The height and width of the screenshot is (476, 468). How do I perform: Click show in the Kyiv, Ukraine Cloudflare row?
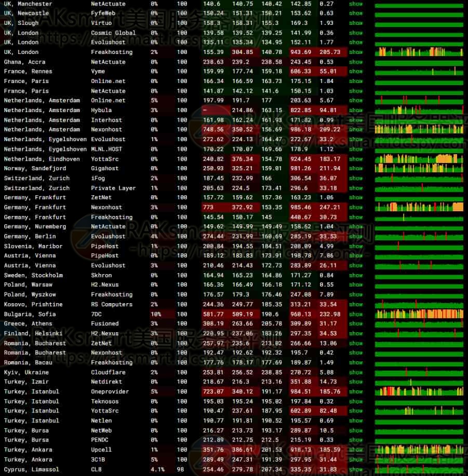coord(356,372)
